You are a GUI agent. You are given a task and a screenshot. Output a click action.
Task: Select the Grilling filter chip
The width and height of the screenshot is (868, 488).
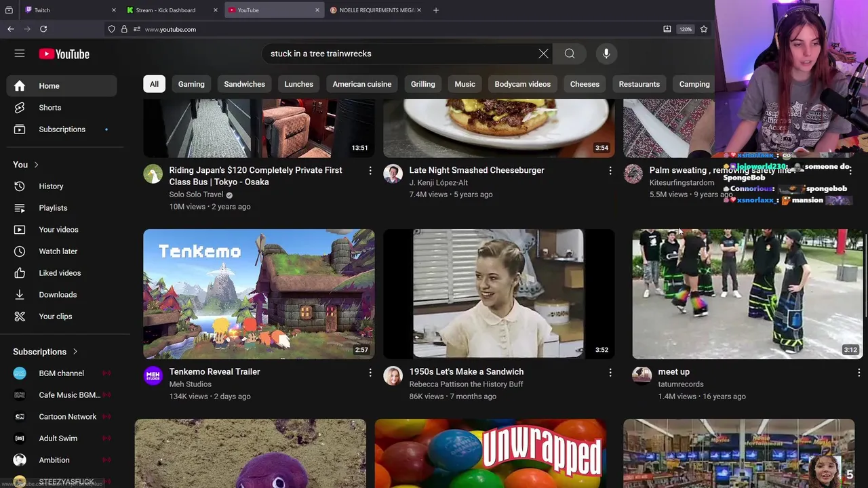pos(423,84)
